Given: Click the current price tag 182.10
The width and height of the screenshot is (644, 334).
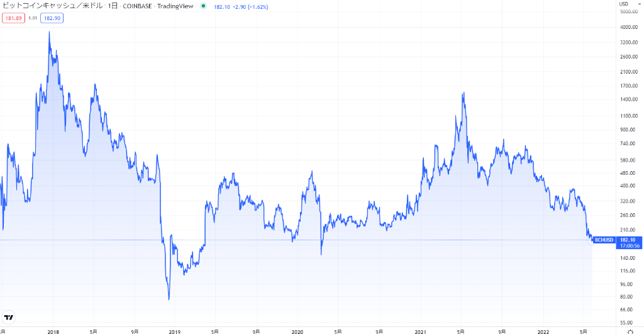Looking at the screenshot, I should [628, 240].
